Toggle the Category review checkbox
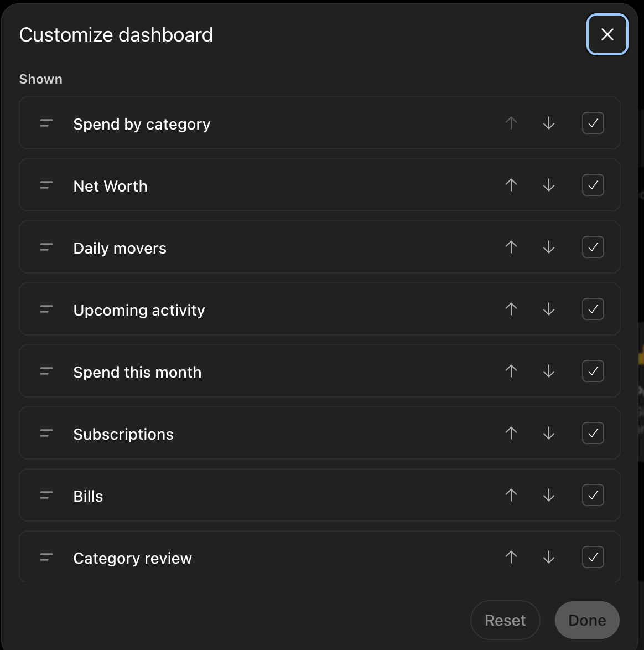Image resolution: width=644 pixels, height=650 pixels. (x=593, y=557)
